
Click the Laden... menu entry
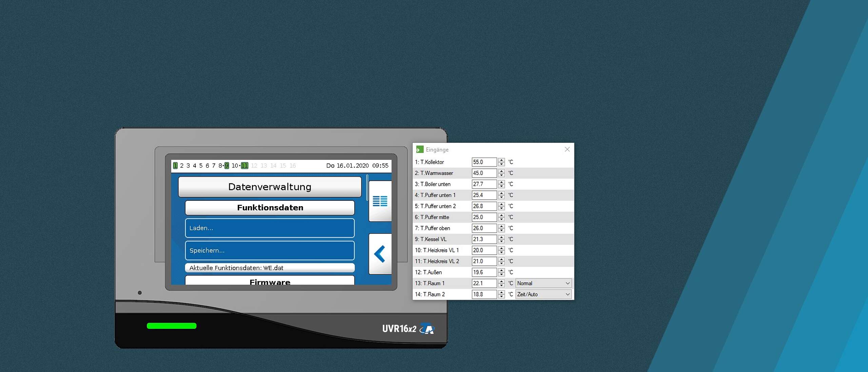coord(270,228)
